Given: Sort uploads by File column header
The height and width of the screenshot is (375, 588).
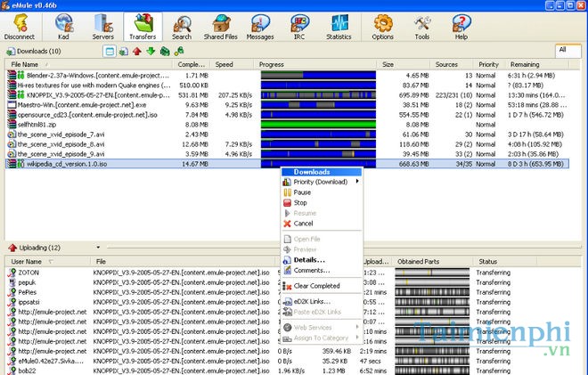Looking at the screenshot, I should coord(183,261).
